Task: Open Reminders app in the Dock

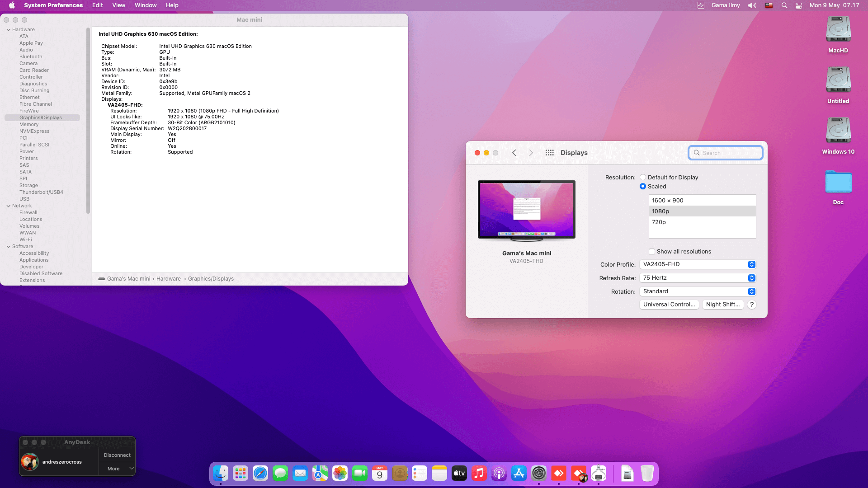Action: pyautogui.click(x=420, y=473)
